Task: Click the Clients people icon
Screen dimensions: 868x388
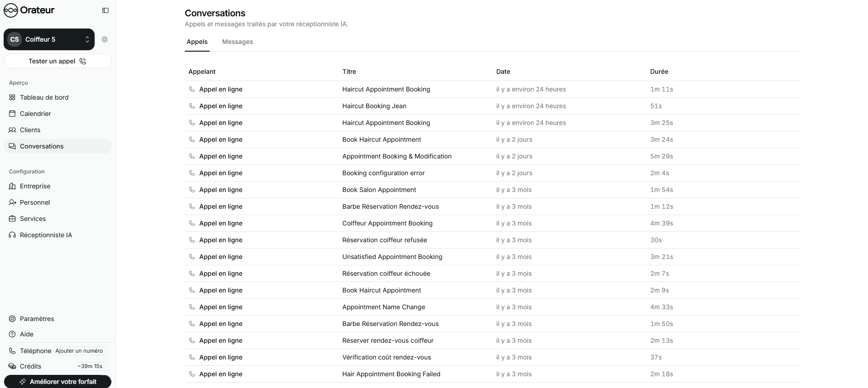Action: pyautogui.click(x=12, y=130)
